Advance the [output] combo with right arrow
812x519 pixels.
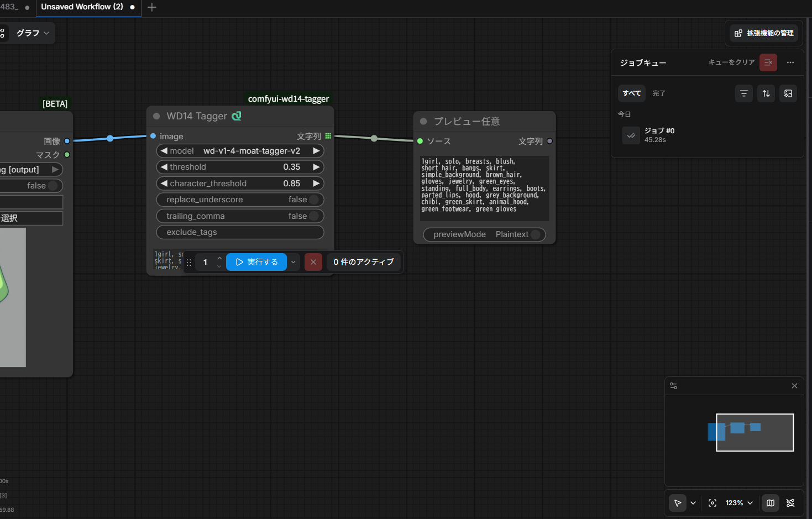pyautogui.click(x=55, y=170)
